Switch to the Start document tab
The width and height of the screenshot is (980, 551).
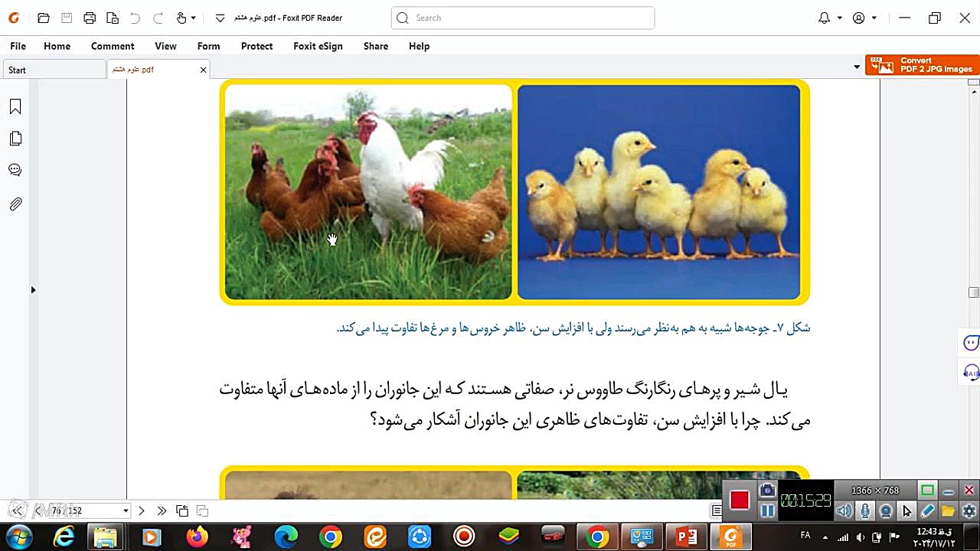(54, 70)
